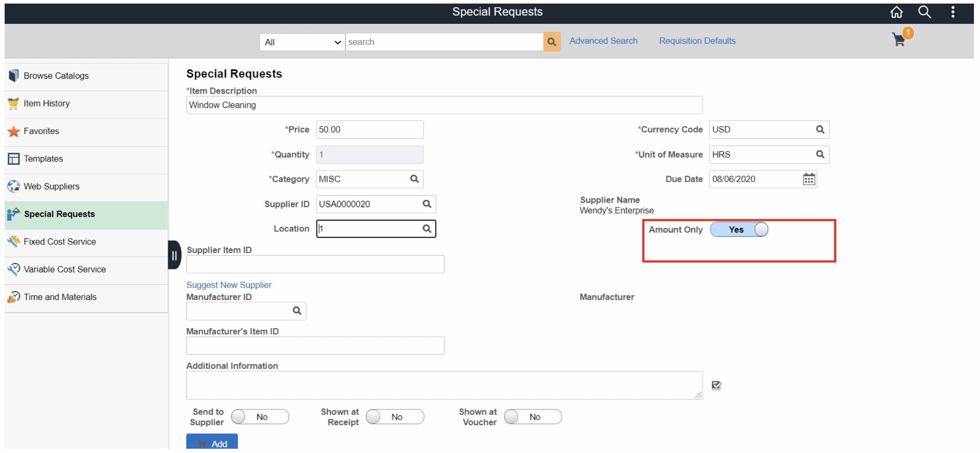Click the Item Description text field
Viewport: 980px width, 453px height.
[444, 105]
